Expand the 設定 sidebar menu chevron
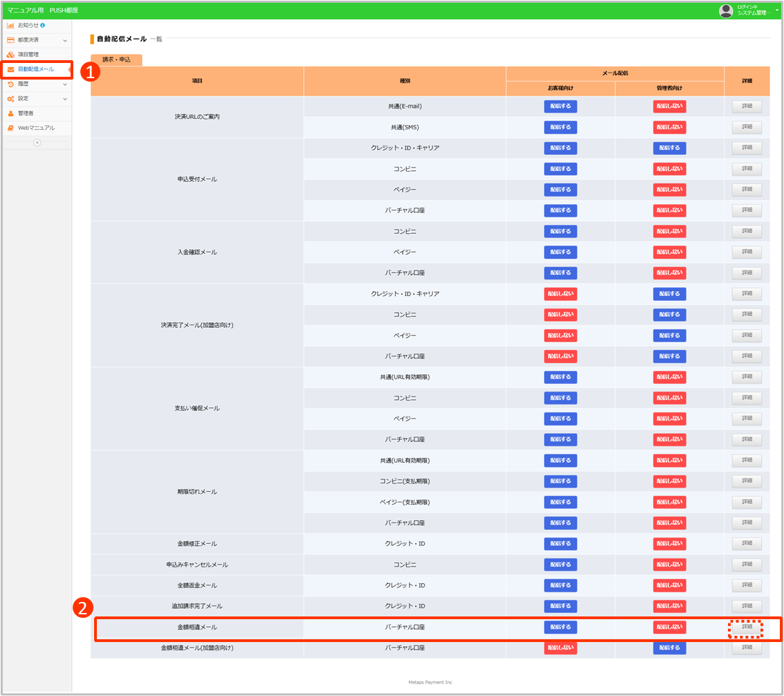 pyautogui.click(x=66, y=98)
